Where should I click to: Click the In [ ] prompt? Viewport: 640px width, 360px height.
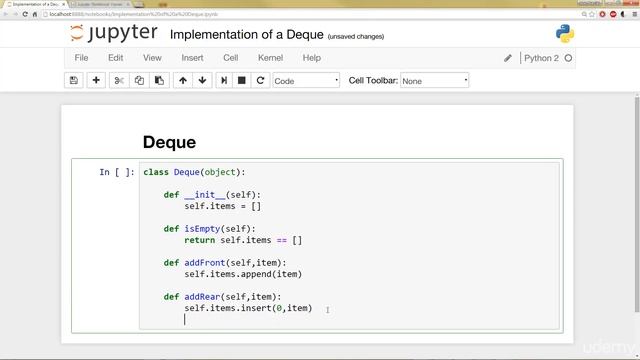point(117,172)
